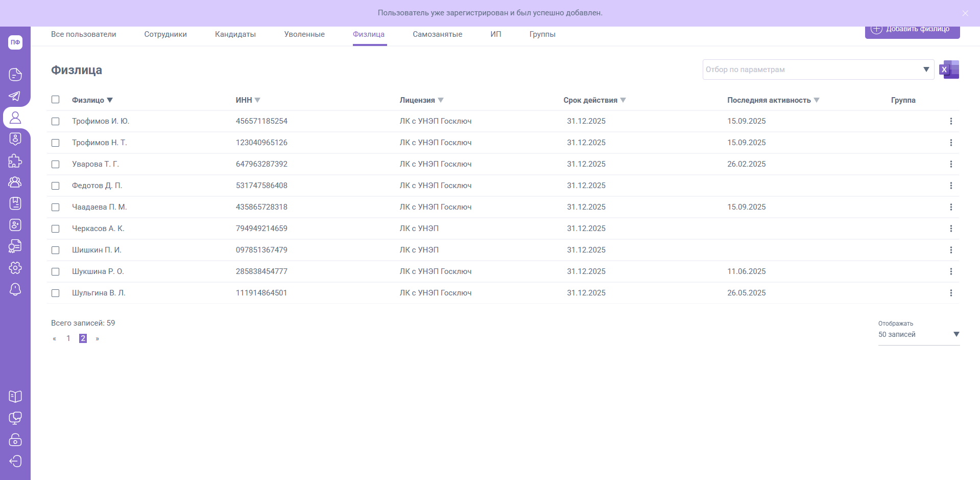Switch to the Самозанятые tab
This screenshot has width=980, height=480.
(437, 34)
